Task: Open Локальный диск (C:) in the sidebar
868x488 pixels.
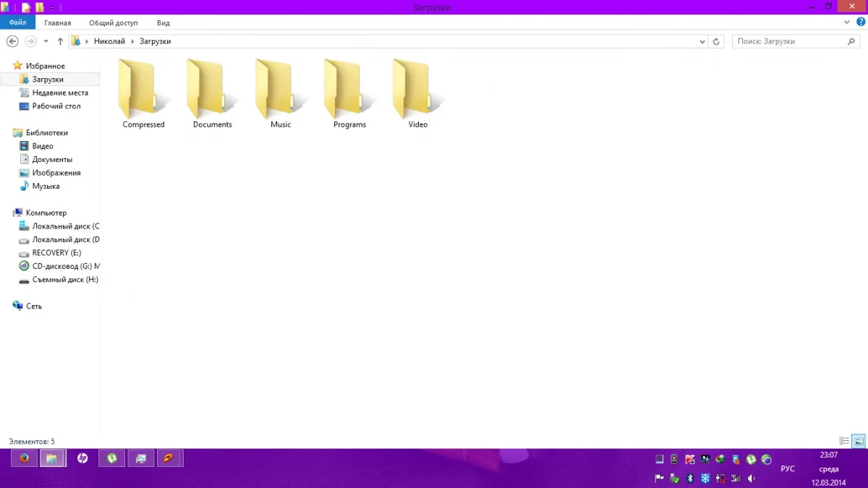Action: 59,226
